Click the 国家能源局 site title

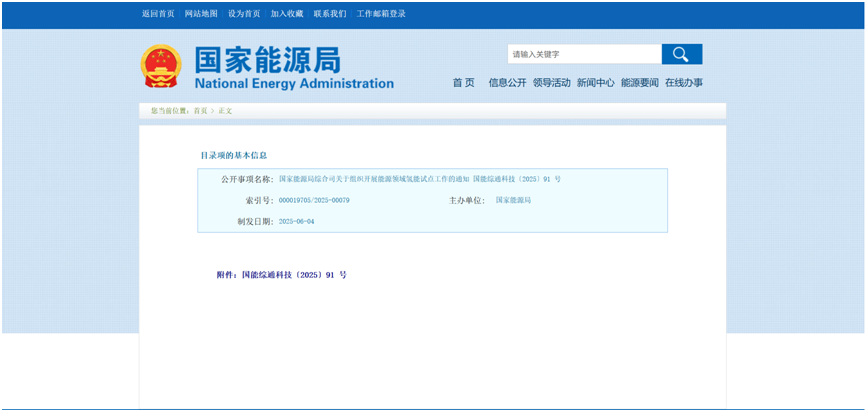(267, 59)
